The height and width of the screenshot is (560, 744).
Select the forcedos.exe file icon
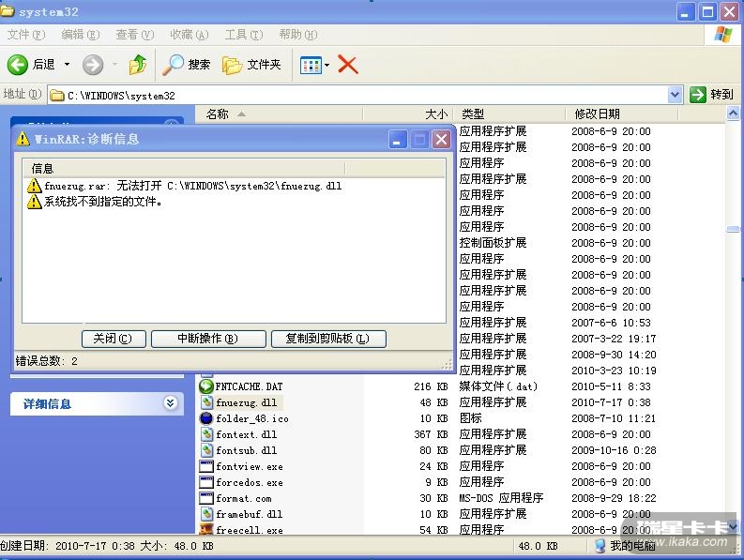[x=205, y=482]
